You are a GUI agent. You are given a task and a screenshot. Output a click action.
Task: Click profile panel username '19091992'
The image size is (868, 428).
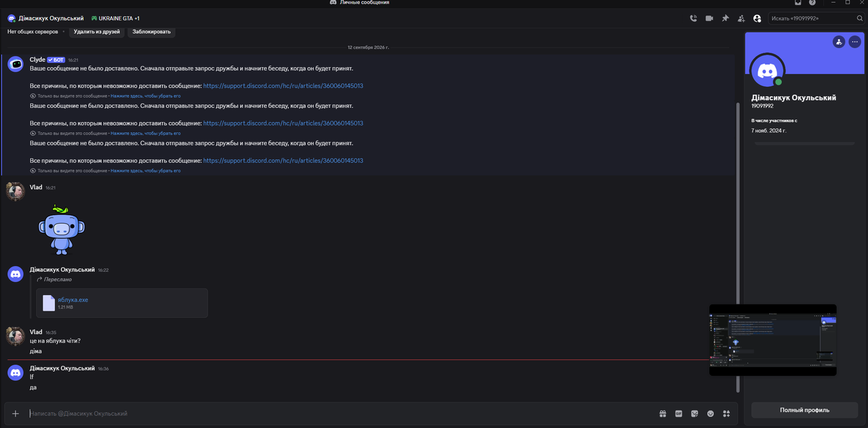point(762,106)
